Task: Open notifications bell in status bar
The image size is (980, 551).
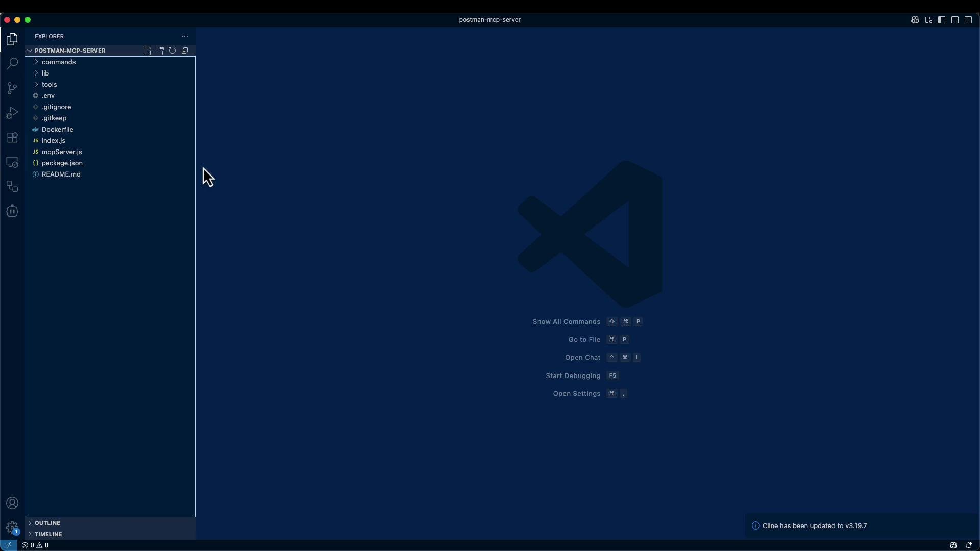Action: tap(969, 545)
